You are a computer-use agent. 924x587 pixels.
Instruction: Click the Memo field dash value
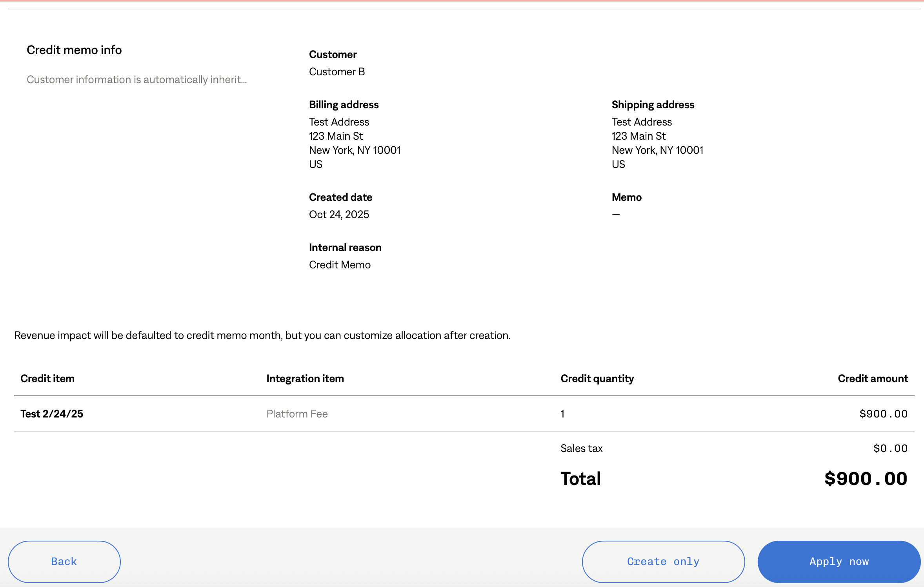coord(616,215)
